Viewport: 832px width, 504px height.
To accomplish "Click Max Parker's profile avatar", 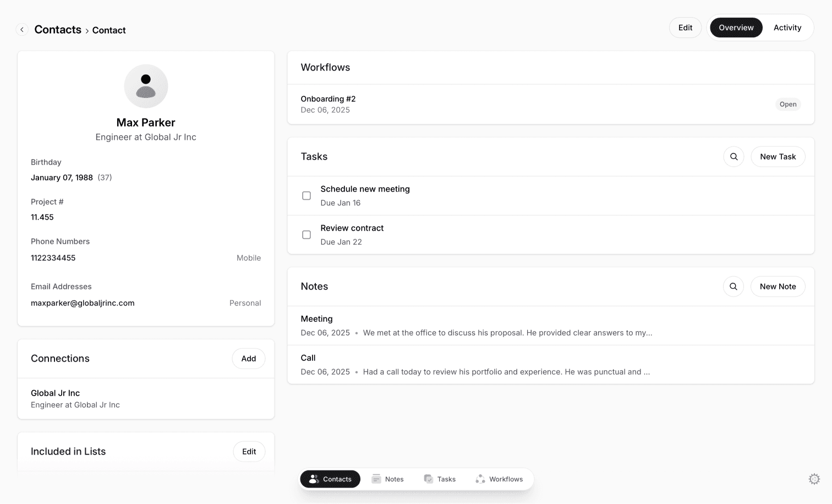I will [146, 86].
